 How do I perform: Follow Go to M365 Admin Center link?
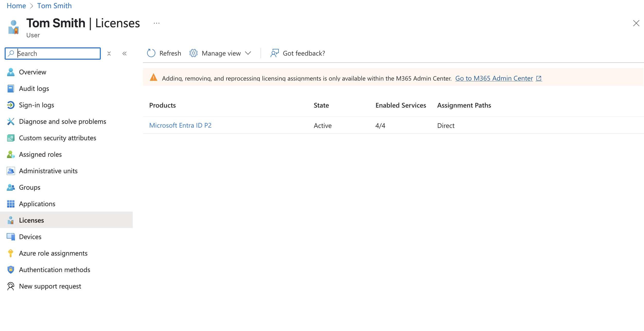point(494,78)
